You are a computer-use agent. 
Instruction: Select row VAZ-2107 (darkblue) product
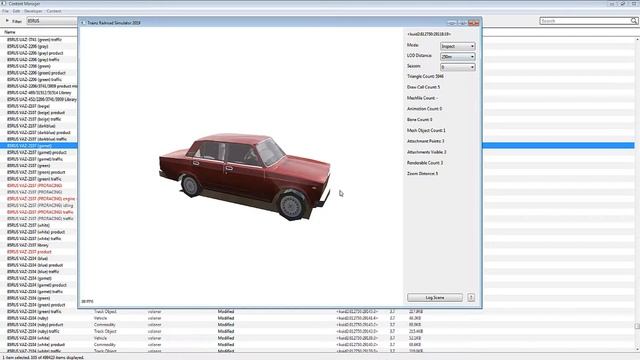pyautogui.click(x=38, y=133)
